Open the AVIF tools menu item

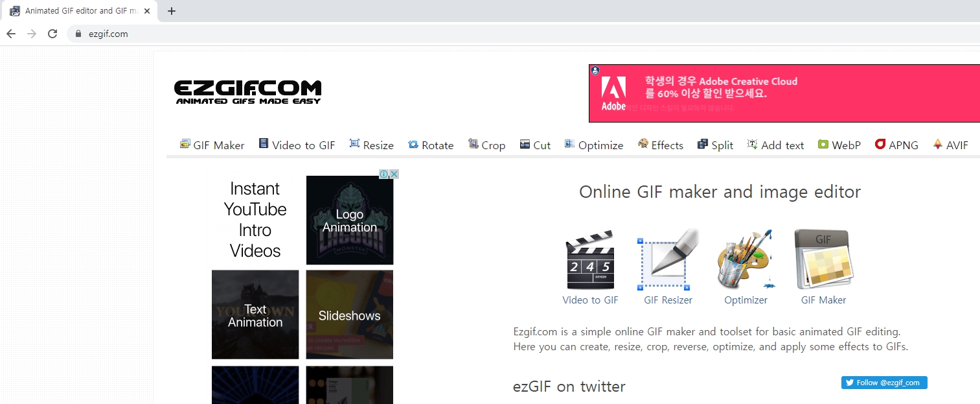click(950, 145)
